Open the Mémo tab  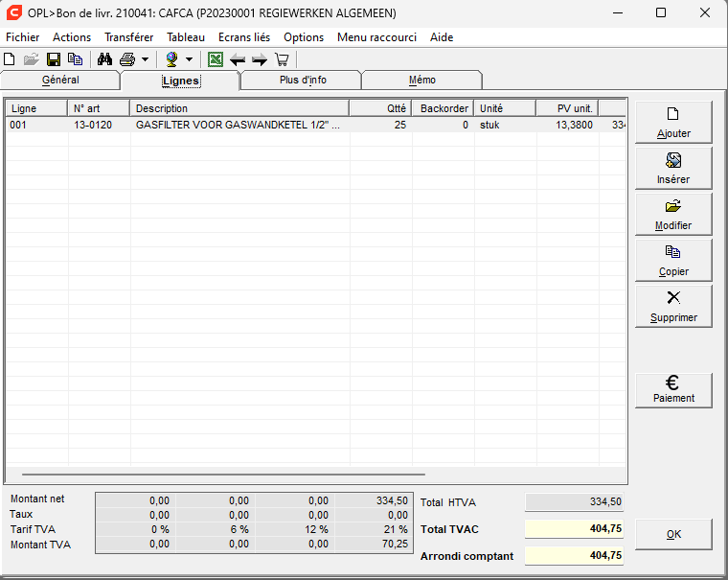[x=422, y=80]
